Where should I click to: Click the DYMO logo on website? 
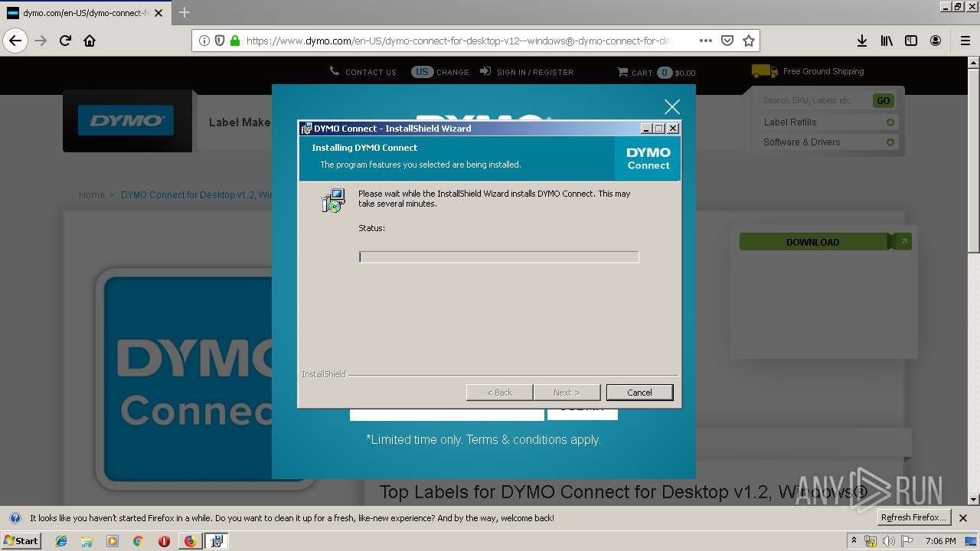126,121
